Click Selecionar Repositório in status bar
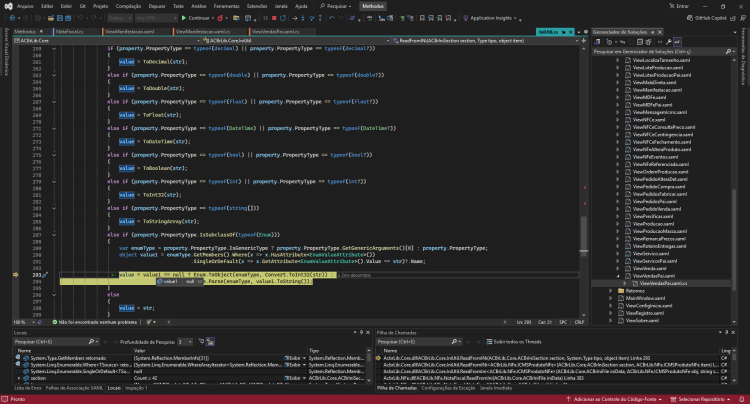The width and height of the screenshot is (750, 404). [x=700, y=399]
